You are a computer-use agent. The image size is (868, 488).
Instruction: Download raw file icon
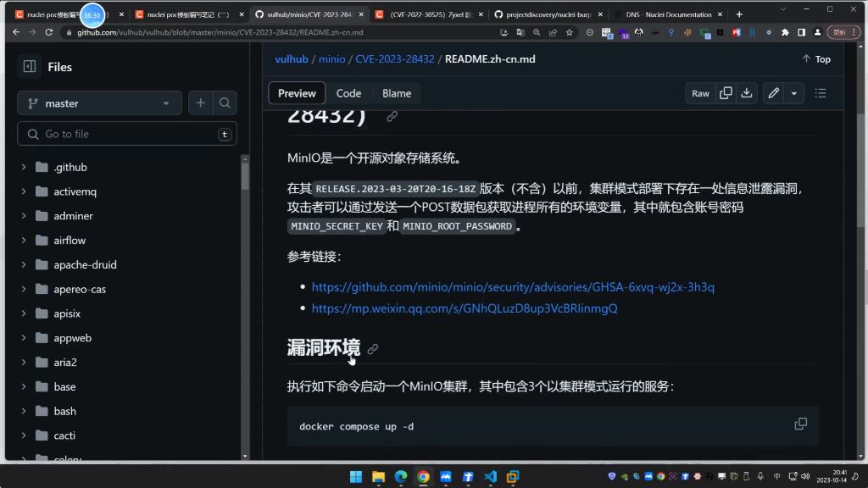747,93
